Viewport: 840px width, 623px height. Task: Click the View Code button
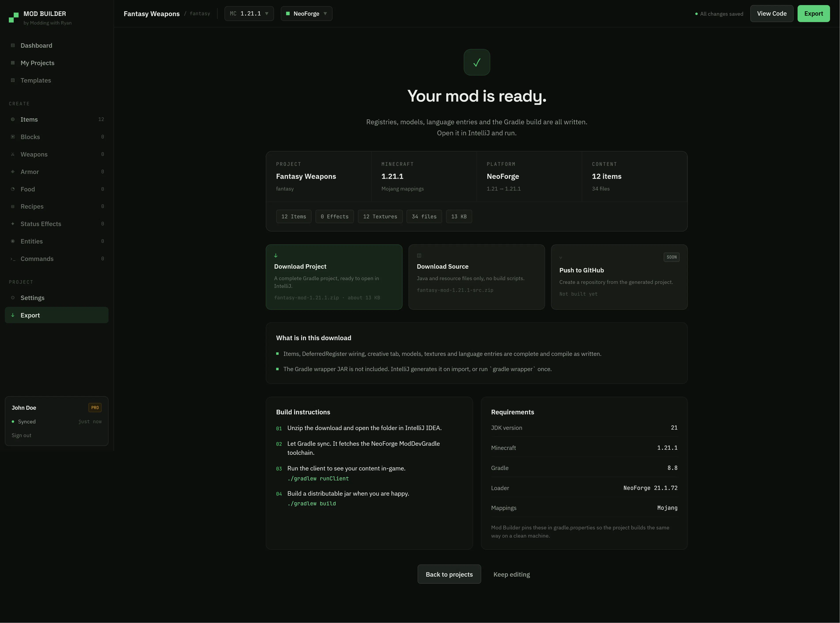(771, 13)
